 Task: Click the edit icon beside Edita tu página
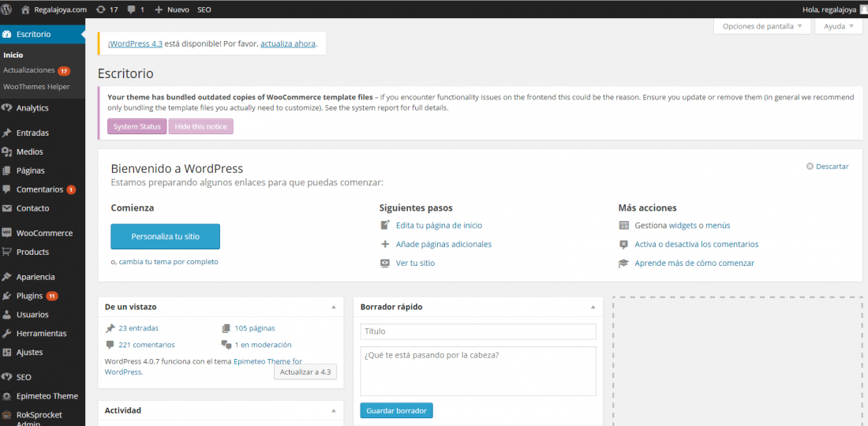click(x=385, y=225)
